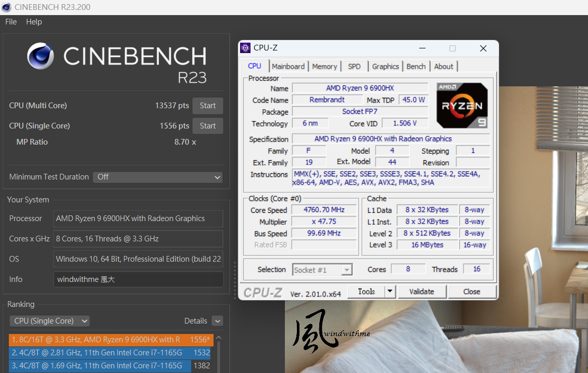Image resolution: width=588 pixels, height=373 pixels.
Task: Click the Cinebench title bar app icon
Action: pos(7,7)
